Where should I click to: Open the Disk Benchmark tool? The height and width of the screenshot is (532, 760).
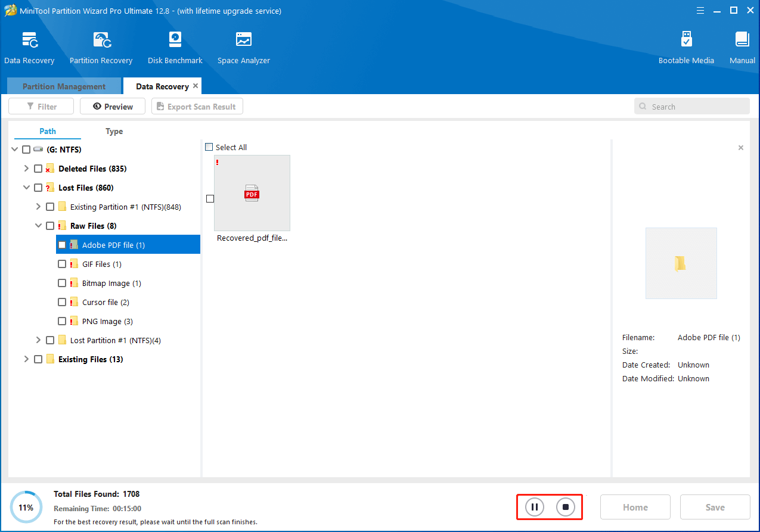click(x=175, y=41)
